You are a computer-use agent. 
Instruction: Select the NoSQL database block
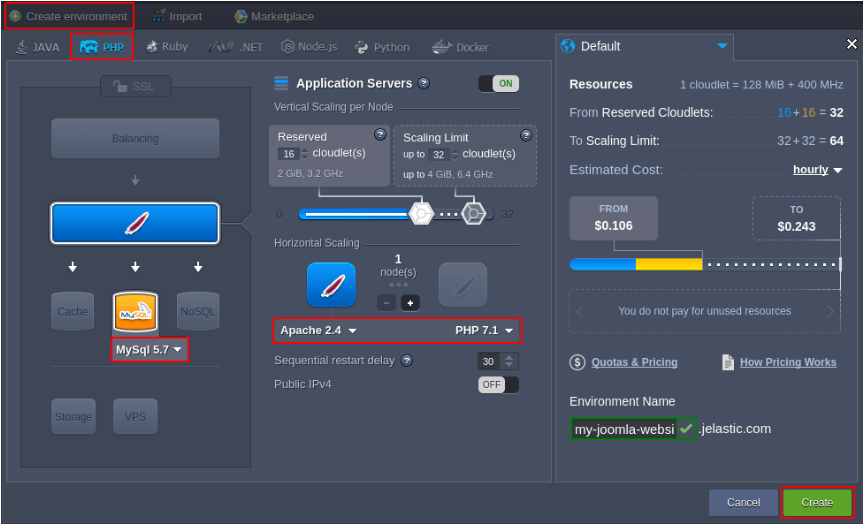[x=198, y=311]
